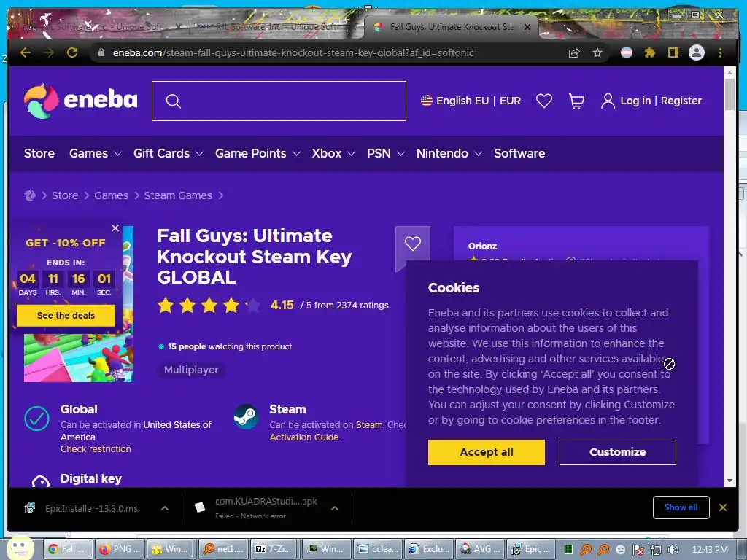Click Windows Start button
The width and height of the screenshot is (747, 560).
click(20, 548)
